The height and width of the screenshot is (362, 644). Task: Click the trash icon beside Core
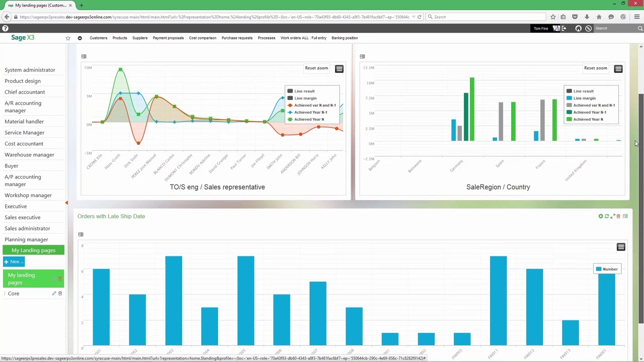(60, 294)
